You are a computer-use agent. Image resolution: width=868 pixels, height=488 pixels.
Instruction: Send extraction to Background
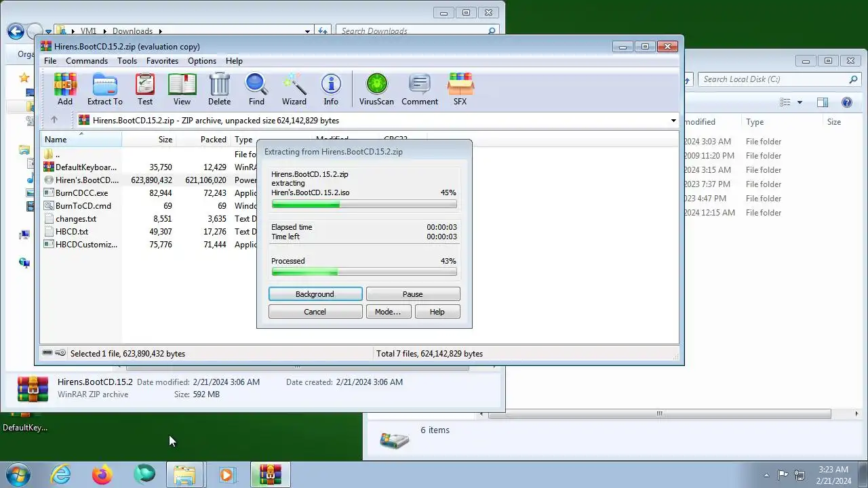coord(315,294)
